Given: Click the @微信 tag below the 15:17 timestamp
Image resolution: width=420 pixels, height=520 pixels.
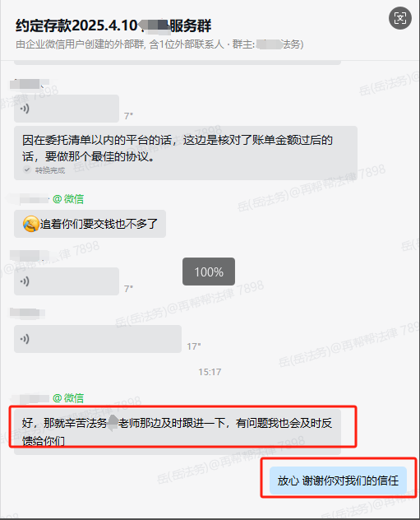Looking at the screenshot, I should (x=68, y=398).
